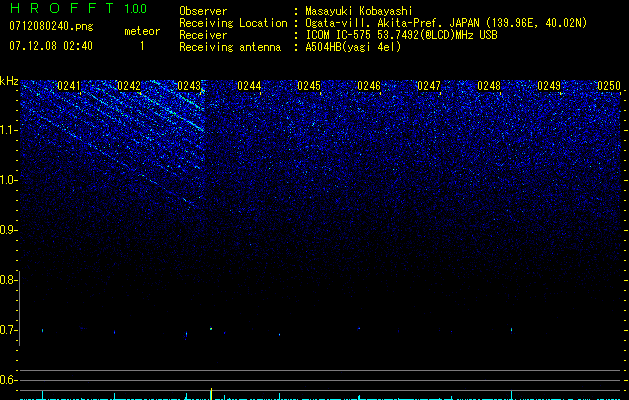Click the meteor label
The image size is (629, 400).
click(x=142, y=31)
